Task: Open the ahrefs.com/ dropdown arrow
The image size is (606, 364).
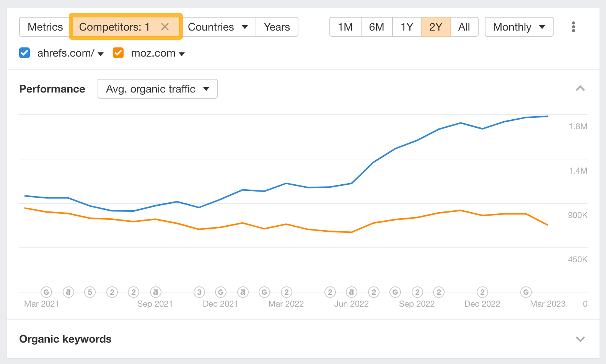Action: [101, 54]
